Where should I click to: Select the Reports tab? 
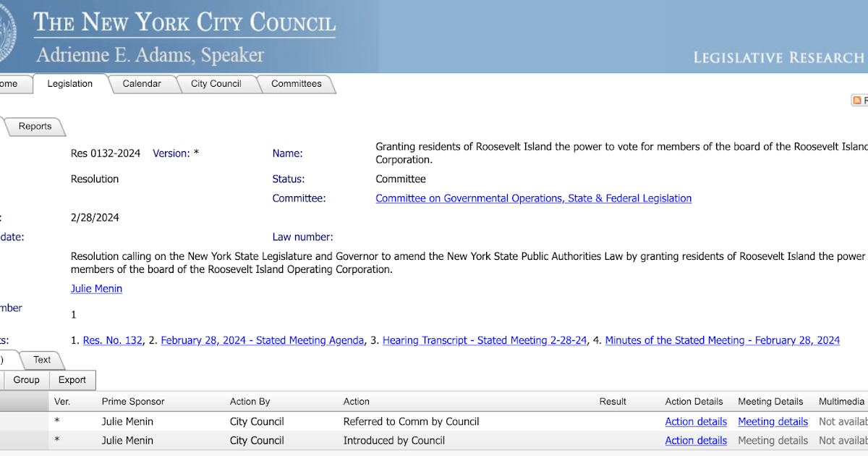point(35,127)
